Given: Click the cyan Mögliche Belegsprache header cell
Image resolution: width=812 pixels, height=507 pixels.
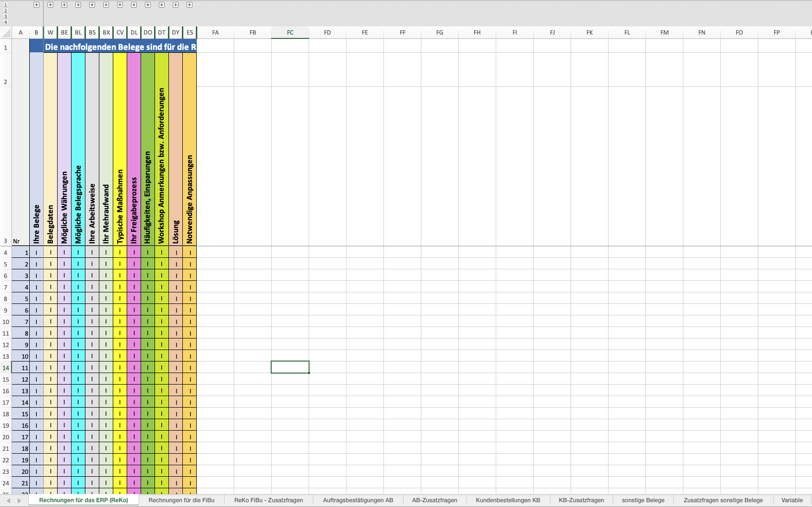Looking at the screenshot, I should (x=78, y=149).
